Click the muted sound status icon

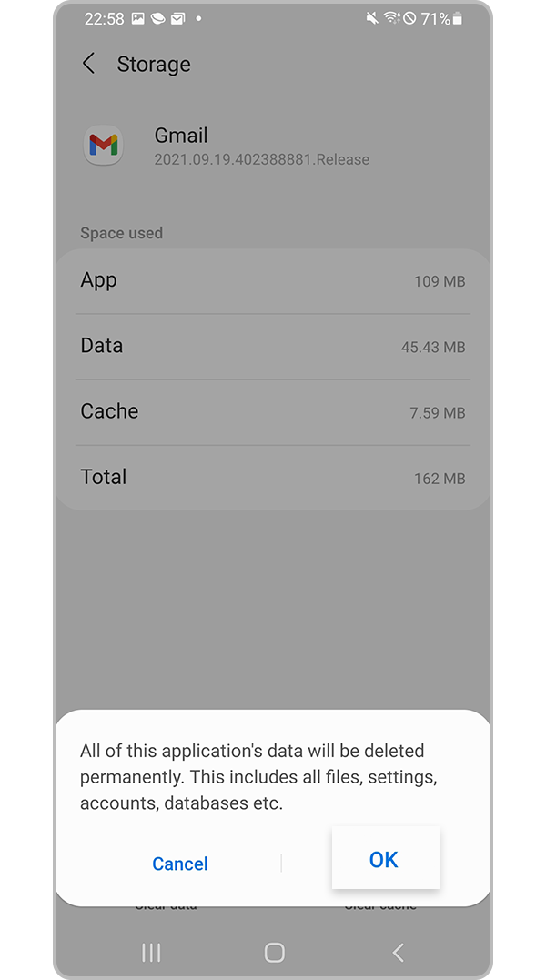click(371, 18)
